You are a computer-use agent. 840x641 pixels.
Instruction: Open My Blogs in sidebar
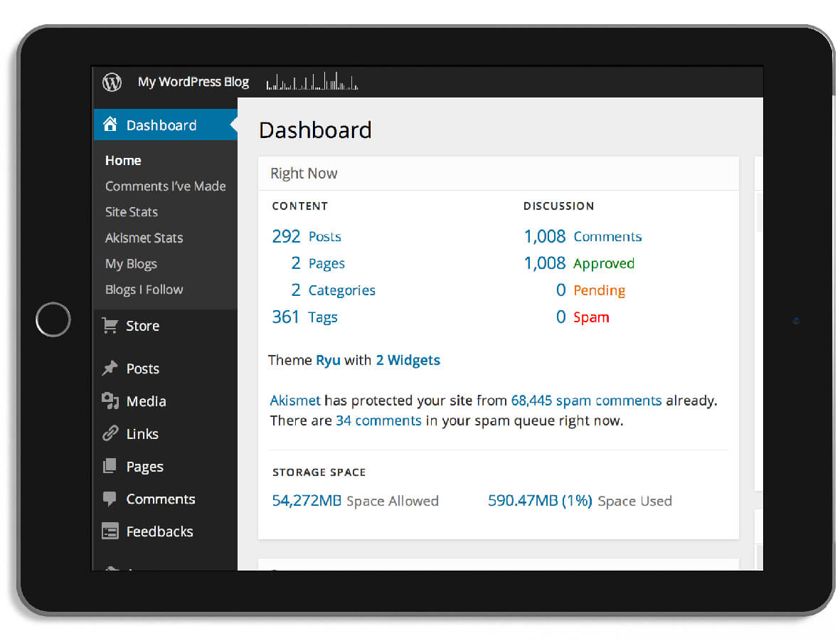[132, 264]
